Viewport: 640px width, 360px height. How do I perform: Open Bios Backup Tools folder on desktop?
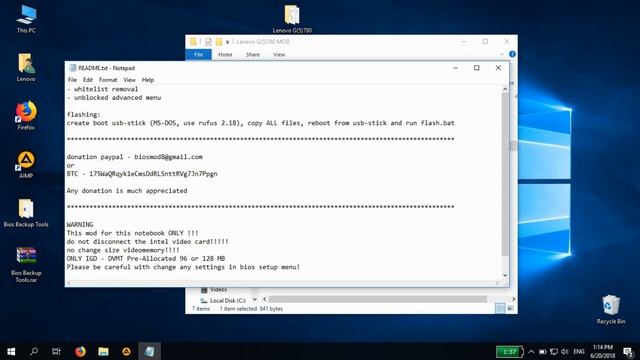pos(26,213)
